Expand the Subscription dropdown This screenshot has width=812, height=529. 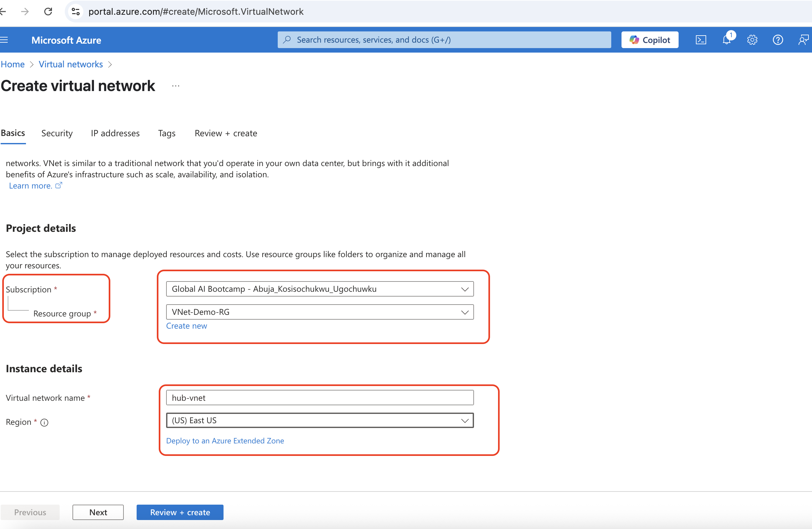320,289
